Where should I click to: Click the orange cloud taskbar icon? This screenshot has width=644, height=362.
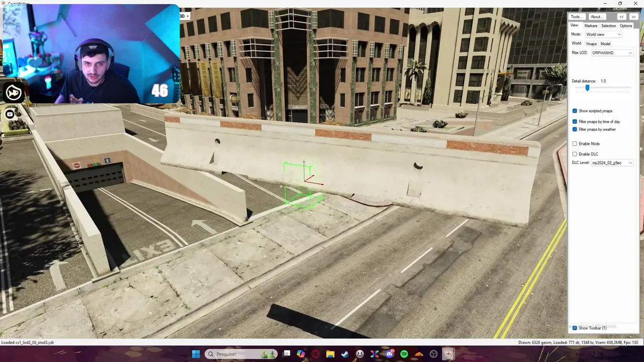tap(419, 354)
